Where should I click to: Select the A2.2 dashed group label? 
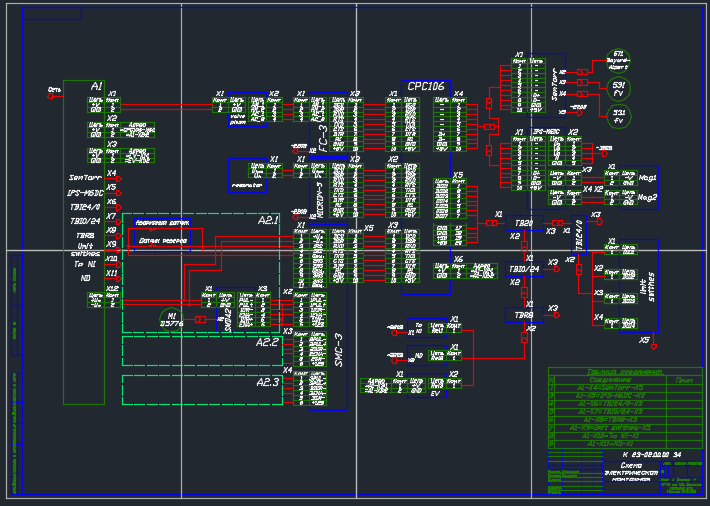coord(267,342)
